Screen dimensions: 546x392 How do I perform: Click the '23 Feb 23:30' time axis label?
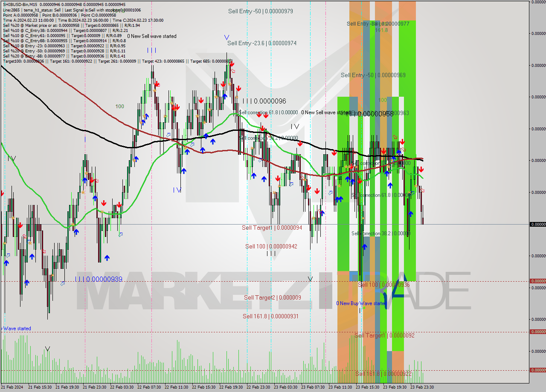422,387
